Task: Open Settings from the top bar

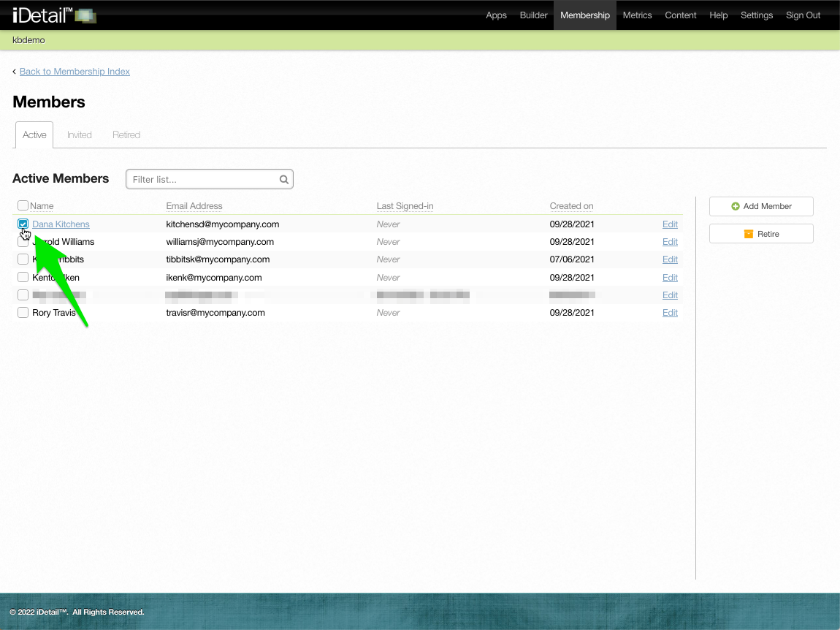Action: pos(756,15)
